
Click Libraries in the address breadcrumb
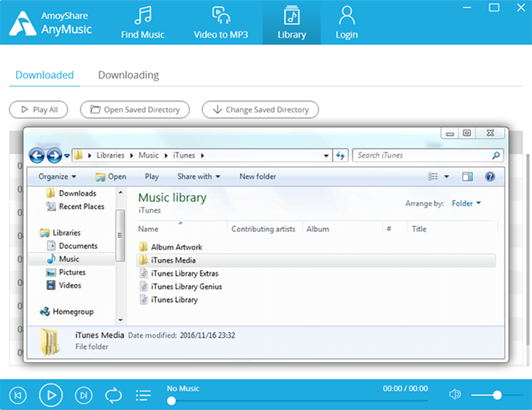coord(110,155)
